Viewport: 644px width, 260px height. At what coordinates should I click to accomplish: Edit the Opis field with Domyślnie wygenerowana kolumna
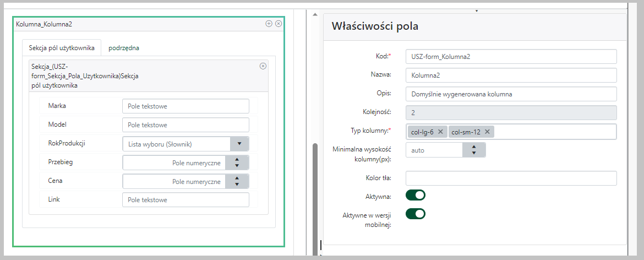[511, 94]
